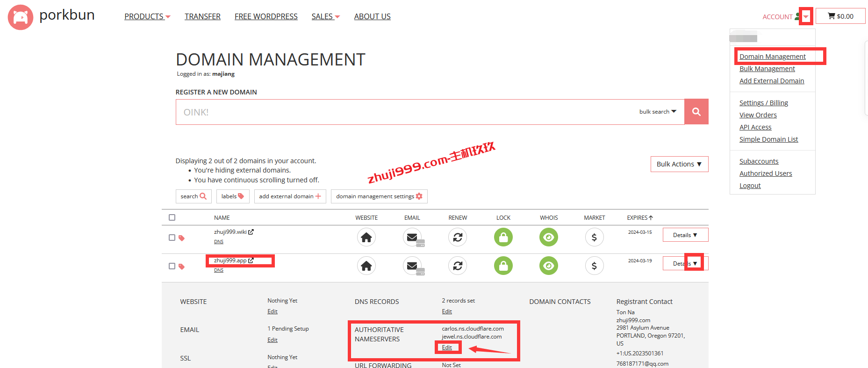Open DNS link for zhuji999.app

pyautogui.click(x=219, y=270)
